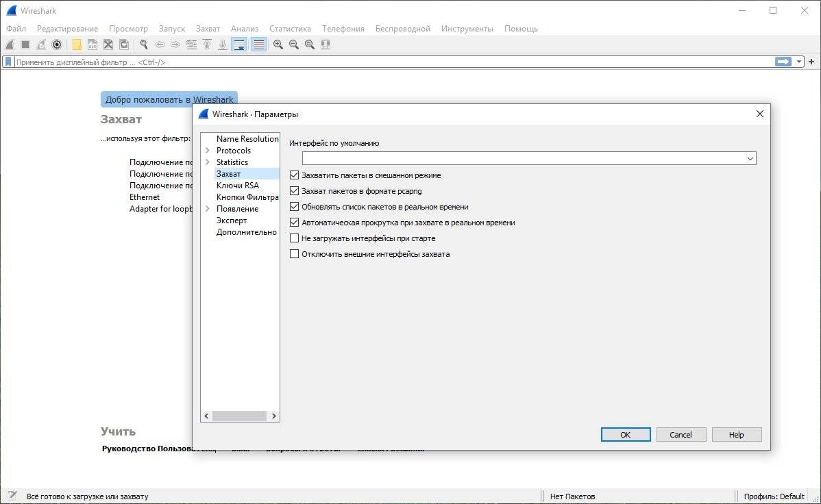Select Эксперт in preferences tree
This screenshot has height=504, width=821.
(232, 220)
